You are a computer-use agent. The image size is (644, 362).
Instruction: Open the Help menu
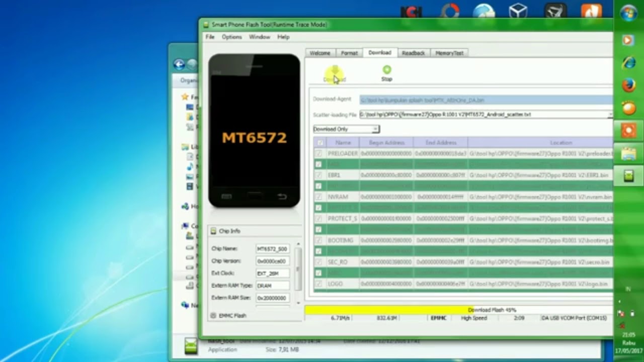coord(283,37)
